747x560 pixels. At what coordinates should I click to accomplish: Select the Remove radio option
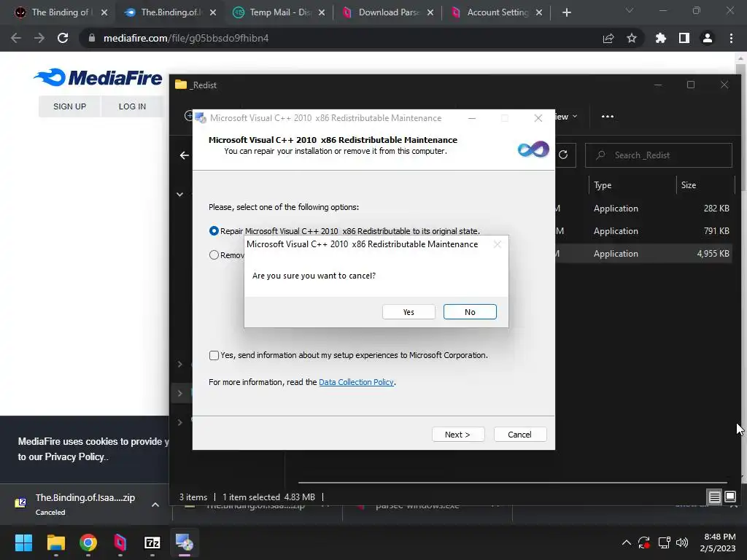click(214, 254)
